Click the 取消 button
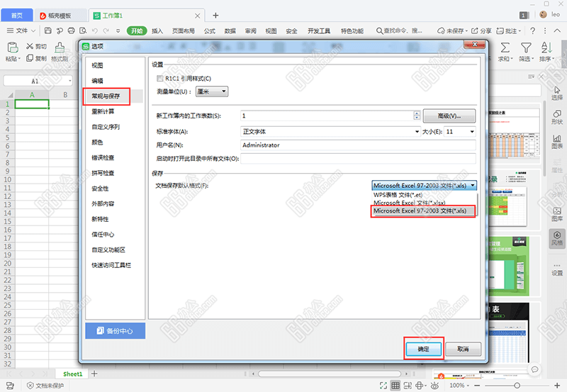The image size is (567, 392). 463,349
